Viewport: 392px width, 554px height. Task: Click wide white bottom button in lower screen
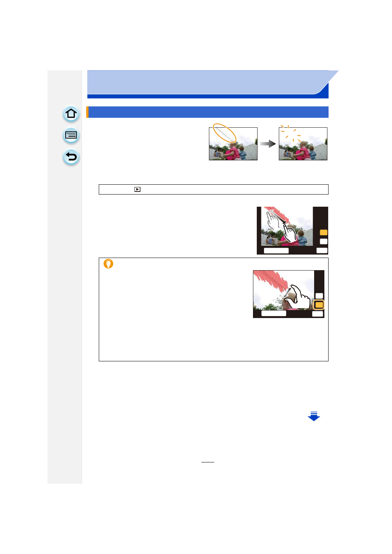(273, 313)
